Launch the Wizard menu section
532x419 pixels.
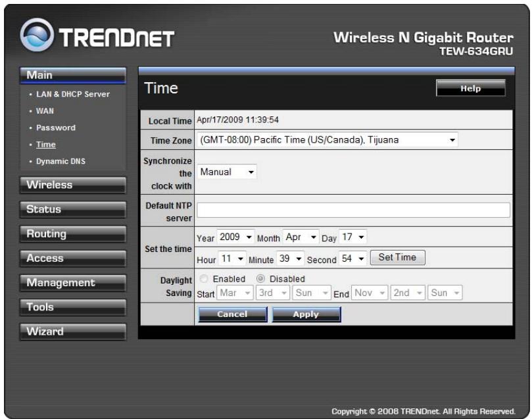click(73, 332)
